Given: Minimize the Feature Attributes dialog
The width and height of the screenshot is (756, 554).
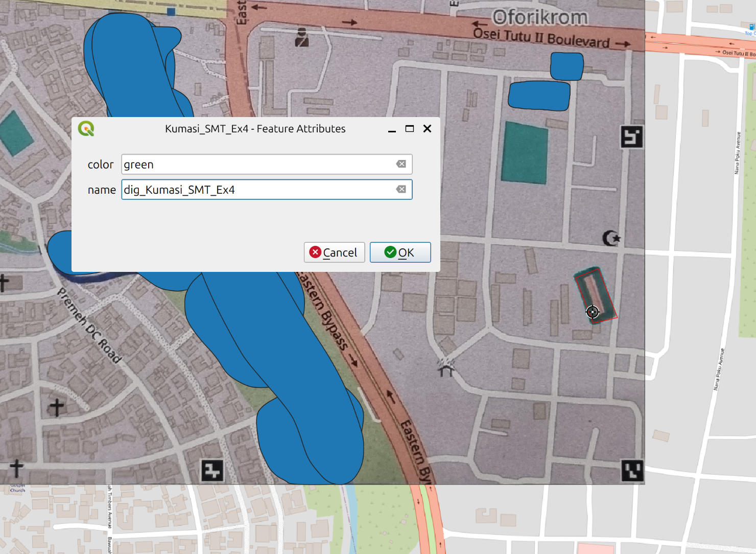Looking at the screenshot, I should click(x=392, y=129).
